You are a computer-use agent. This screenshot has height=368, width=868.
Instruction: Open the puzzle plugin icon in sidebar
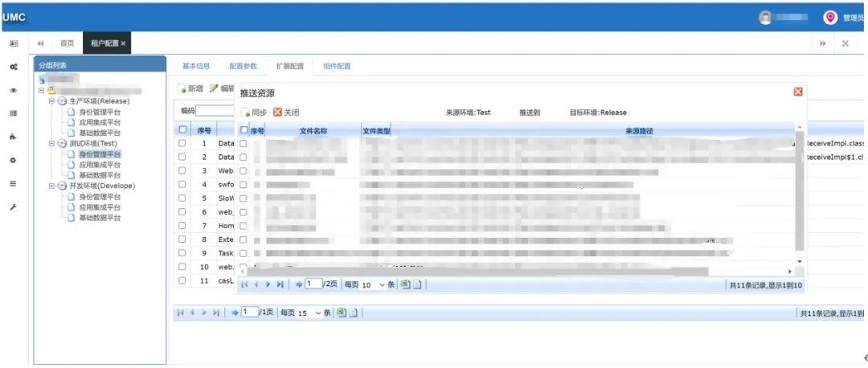[14, 137]
